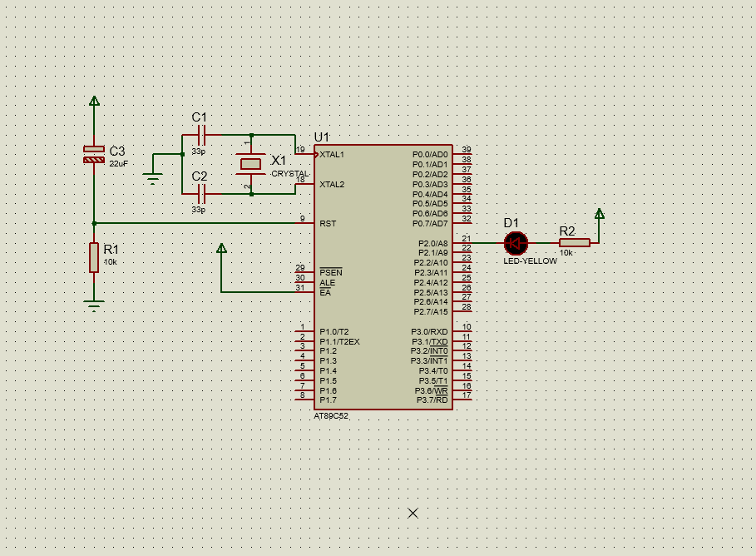Select resistor R2 next to the LED
Viewport: 756px width, 556px height.
(x=575, y=243)
